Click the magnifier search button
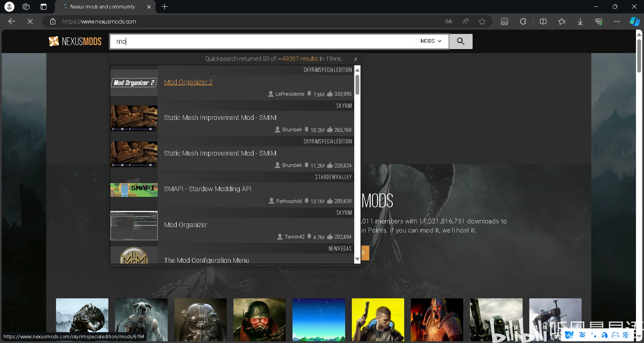Image resolution: width=644 pixels, height=343 pixels. pos(461,41)
